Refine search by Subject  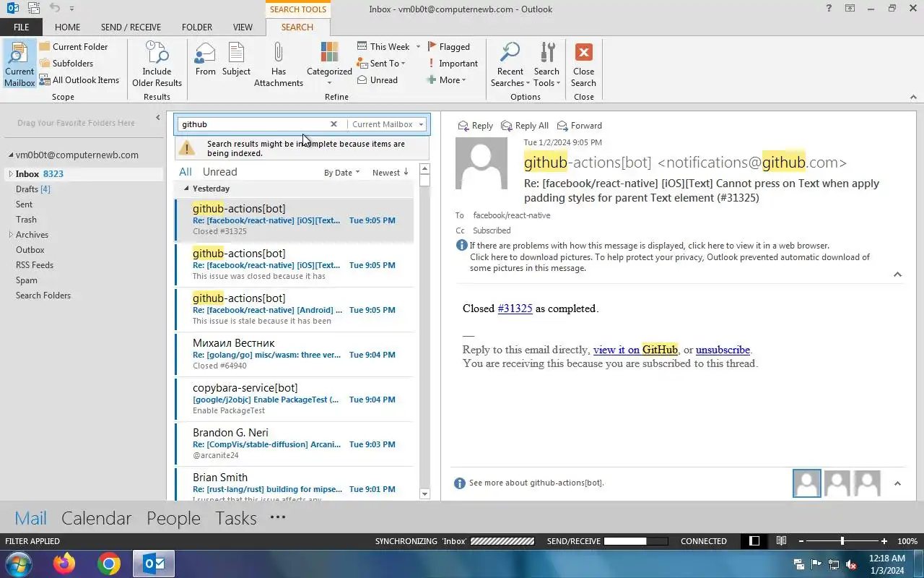point(236,59)
